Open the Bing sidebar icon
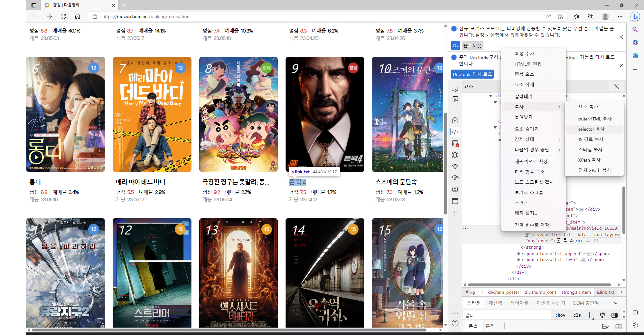Viewport: 644px width, 335px height. (x=635, y=16)
